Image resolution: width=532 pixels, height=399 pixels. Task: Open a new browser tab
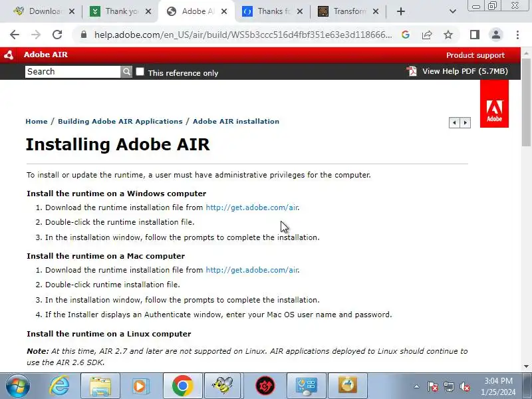pyautogui.click(x=401, y=11)
